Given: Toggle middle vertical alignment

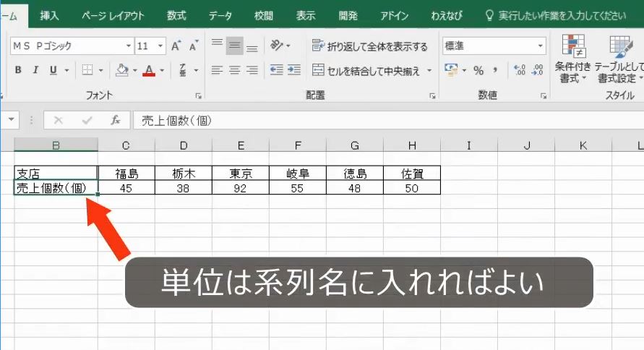Looking at the screenshot, I should (x=234, y=46).
